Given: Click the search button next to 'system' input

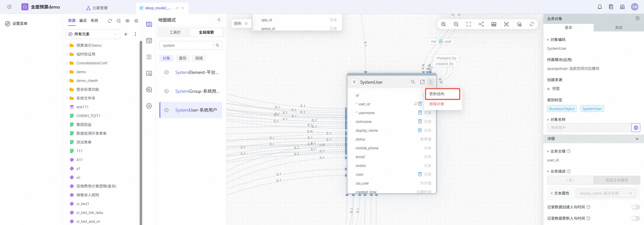Looking at the screenshot, I should coord(218,45).
